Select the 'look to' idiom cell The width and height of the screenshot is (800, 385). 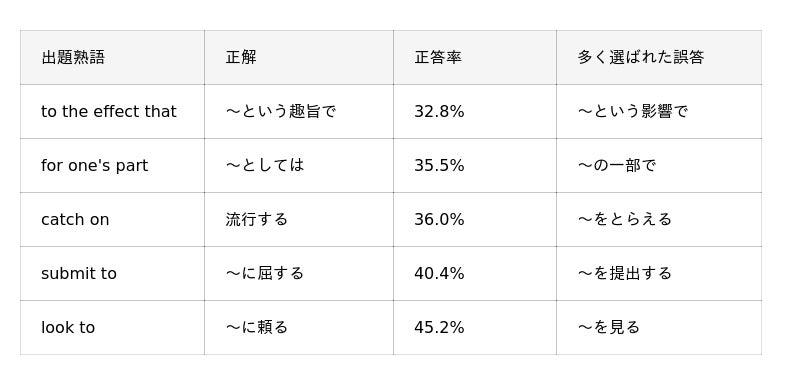tap(112, 328)
